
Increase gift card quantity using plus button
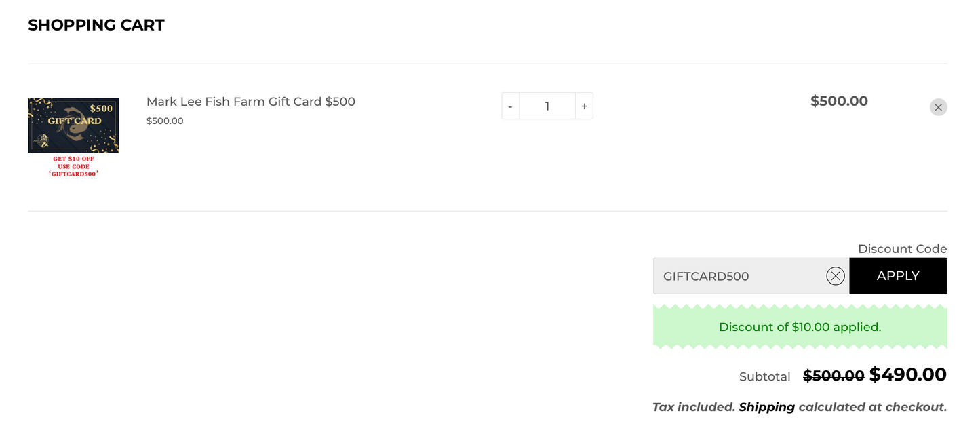584,106
